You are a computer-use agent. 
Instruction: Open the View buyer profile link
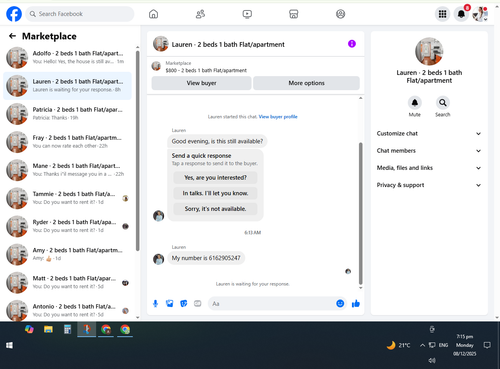(278, 117)
